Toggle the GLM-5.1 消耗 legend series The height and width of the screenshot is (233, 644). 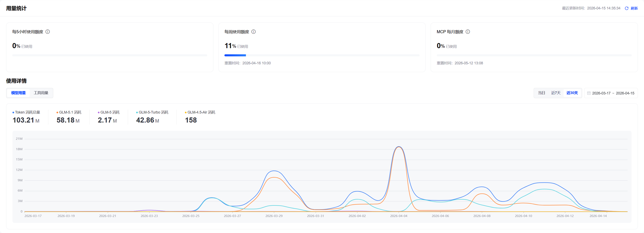click(69, 112)
